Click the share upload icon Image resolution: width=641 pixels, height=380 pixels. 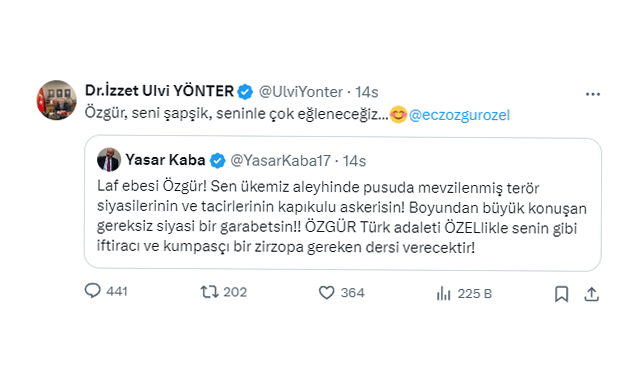point(591,294)
